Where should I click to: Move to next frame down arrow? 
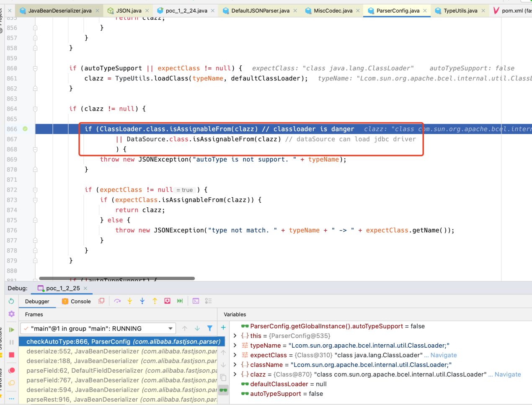pyautogui.click(x=197, y=328)
